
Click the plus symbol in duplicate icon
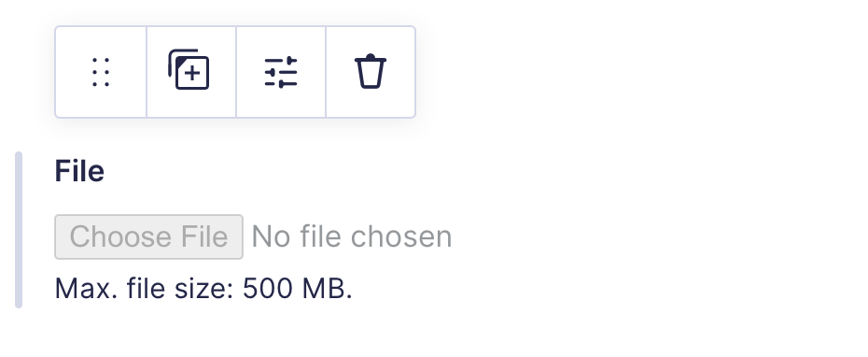(x=192, y=73)
